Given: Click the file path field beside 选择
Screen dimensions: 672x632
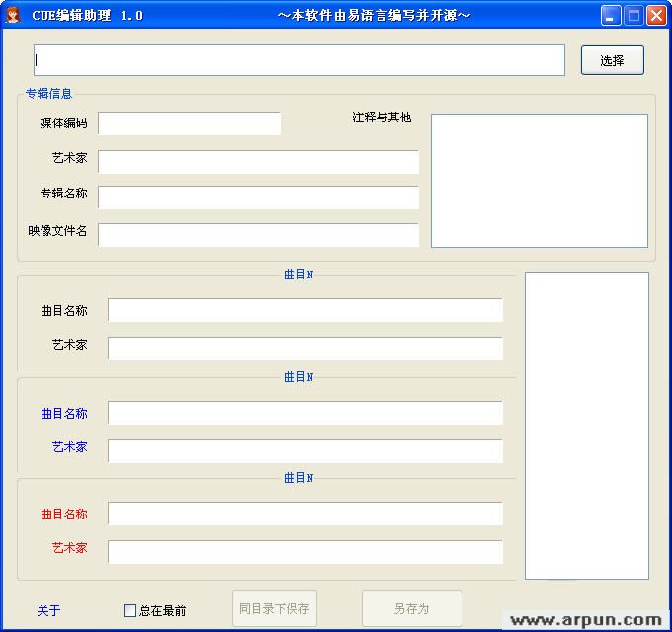Looking at the screenshot, I should click(298, 60).
